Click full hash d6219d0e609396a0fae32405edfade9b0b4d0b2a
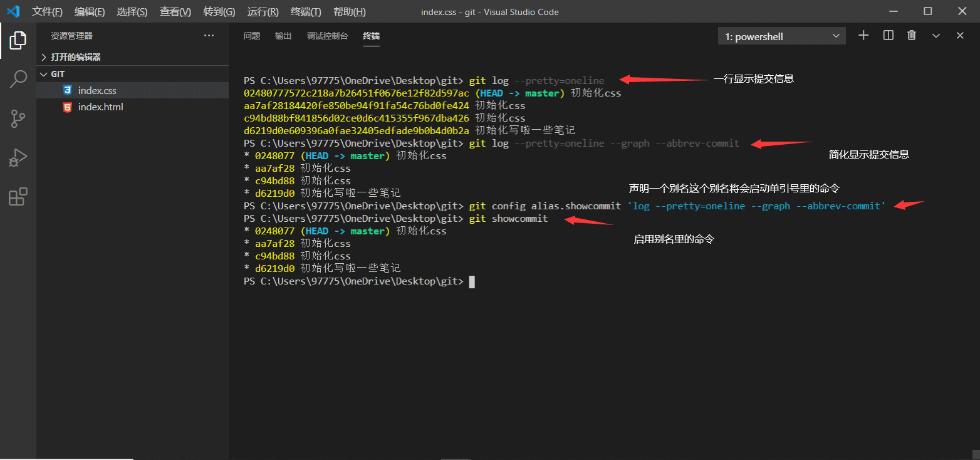 [357, 130]
